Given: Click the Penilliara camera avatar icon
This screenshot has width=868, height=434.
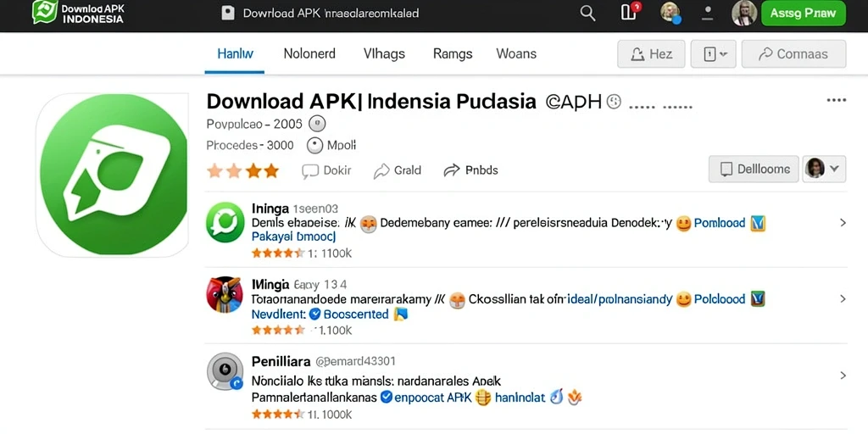Looking at the screenshot, I should tap(225, 371).
